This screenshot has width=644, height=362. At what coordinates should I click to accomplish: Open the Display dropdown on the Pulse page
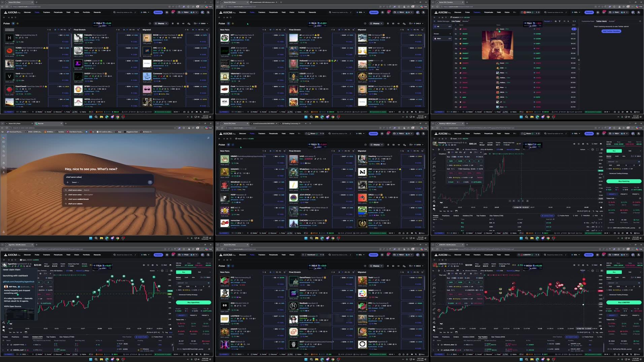click(x=161, y=24)
